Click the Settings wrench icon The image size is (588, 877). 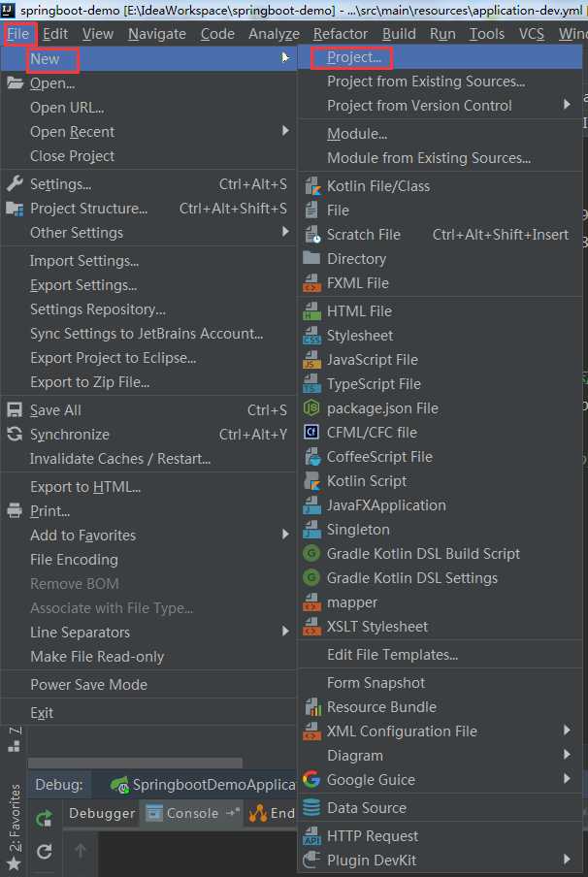15,183
